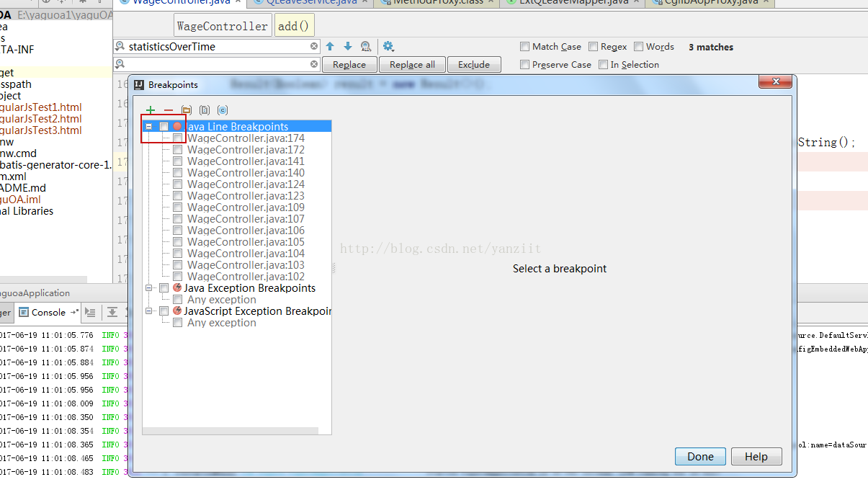868x482 pixels.
Task: Select breakpoint WageController.java:102
Action: click(246, 277)
